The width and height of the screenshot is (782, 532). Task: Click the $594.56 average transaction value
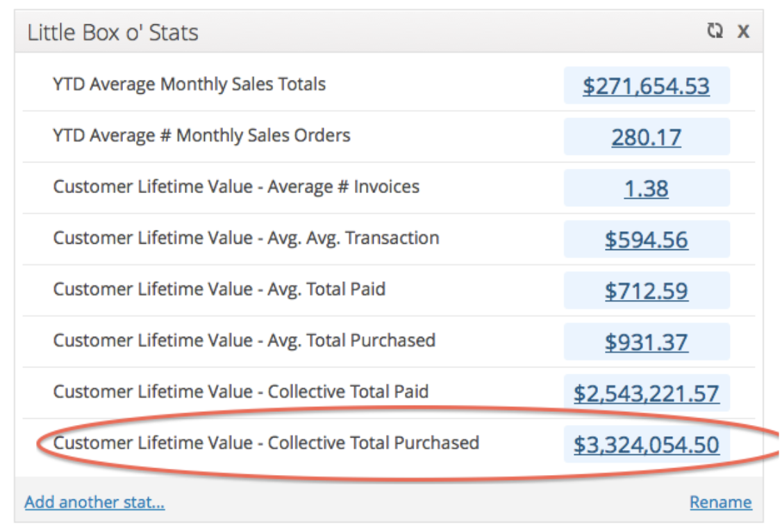click(x=646, y=240)
